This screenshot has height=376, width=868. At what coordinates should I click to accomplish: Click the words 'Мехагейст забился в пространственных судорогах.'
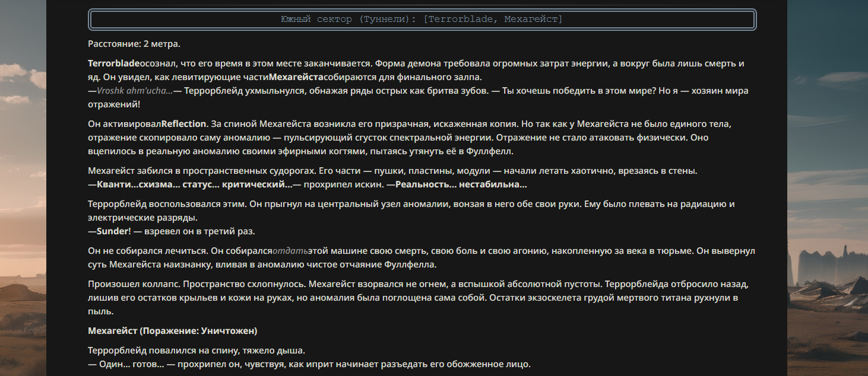pyautogui.click(x=202, y=171)
